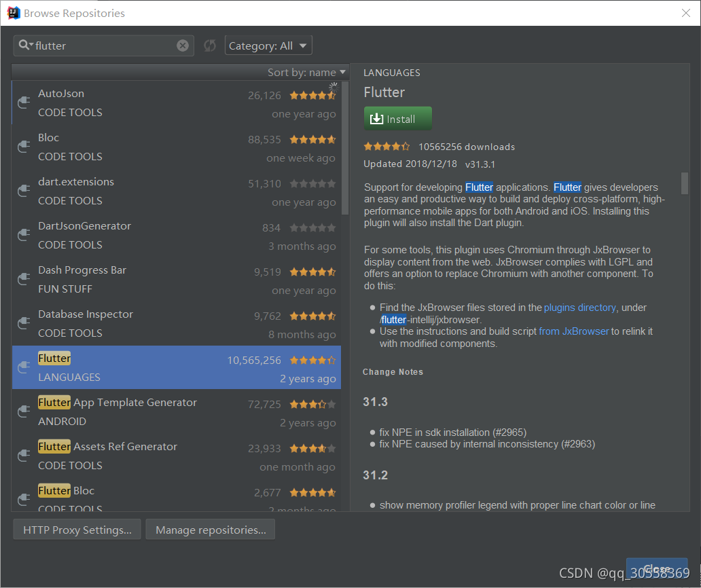The height and width of the screenshot is (588, 701).
Task: Select the Database Inspector plugin
Action: point(177,323)
